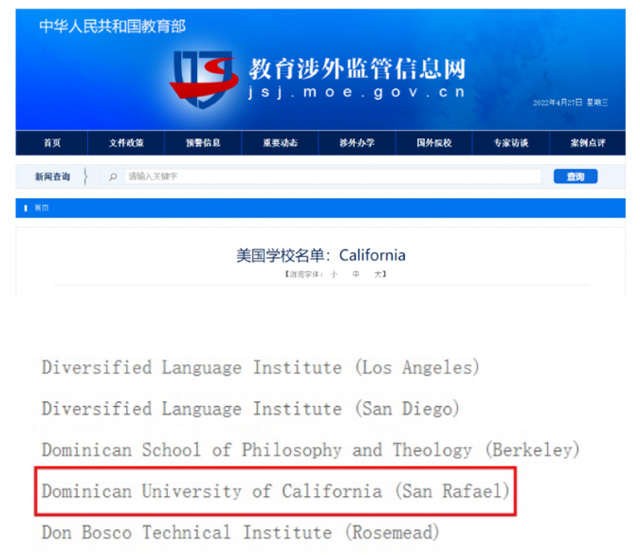Image resolution: width=640 pixels, height=555 pixels.
Task: Select Dominican University of California (San Rafael)
Action: 276,491
